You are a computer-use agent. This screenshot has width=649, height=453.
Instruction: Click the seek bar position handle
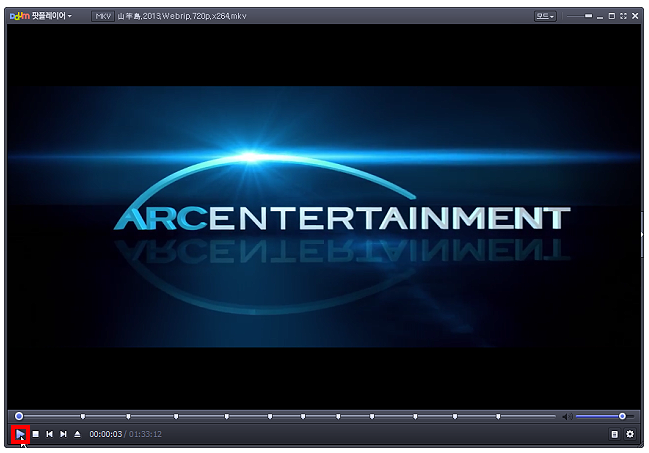point(19,416)
